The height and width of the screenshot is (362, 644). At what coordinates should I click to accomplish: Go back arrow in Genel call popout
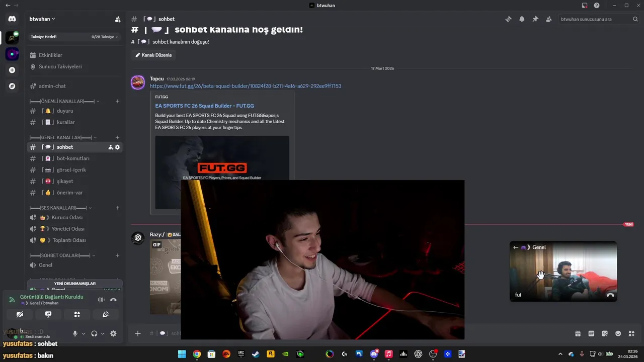coord(516,247)
